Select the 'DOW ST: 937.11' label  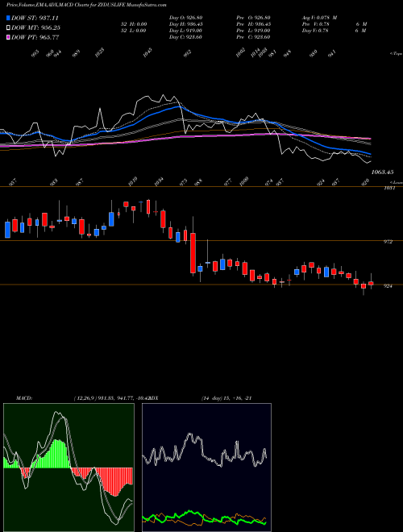[x=35, y=18]
